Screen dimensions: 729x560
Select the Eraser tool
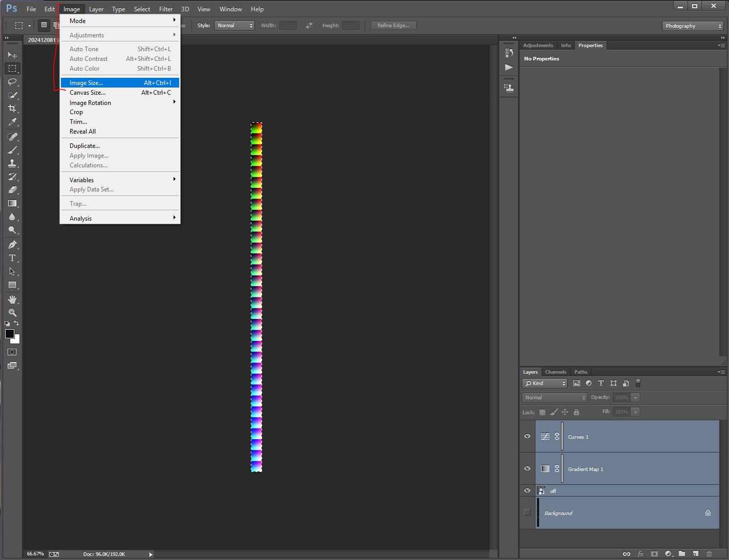click(12, 190)
